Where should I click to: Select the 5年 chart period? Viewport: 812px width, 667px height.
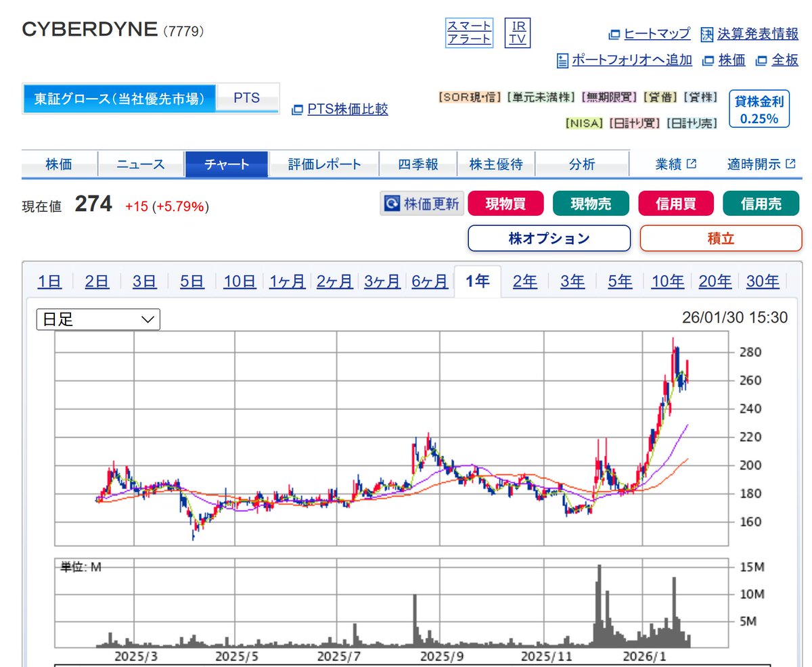620,281
